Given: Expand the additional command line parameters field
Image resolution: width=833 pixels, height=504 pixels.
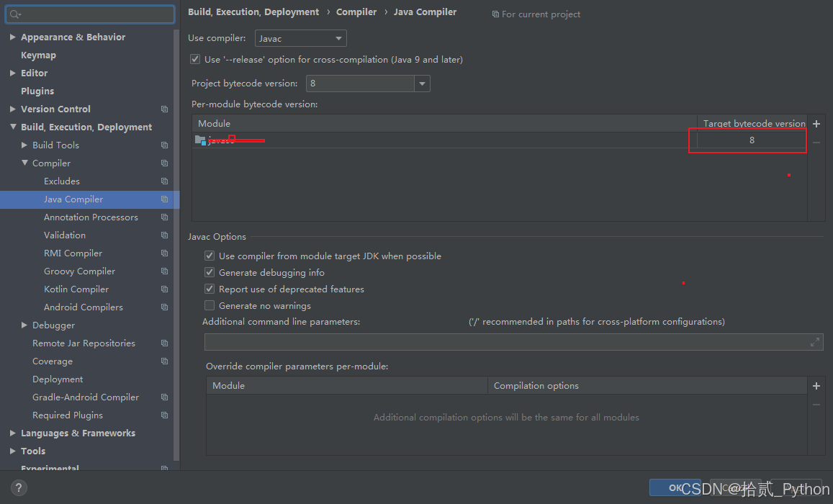Looking at the screenshot, I should [815, 343].
